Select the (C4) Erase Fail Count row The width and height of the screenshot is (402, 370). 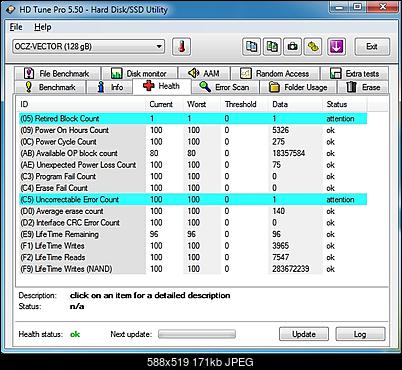pyautogui.click(x=193, y=188)
